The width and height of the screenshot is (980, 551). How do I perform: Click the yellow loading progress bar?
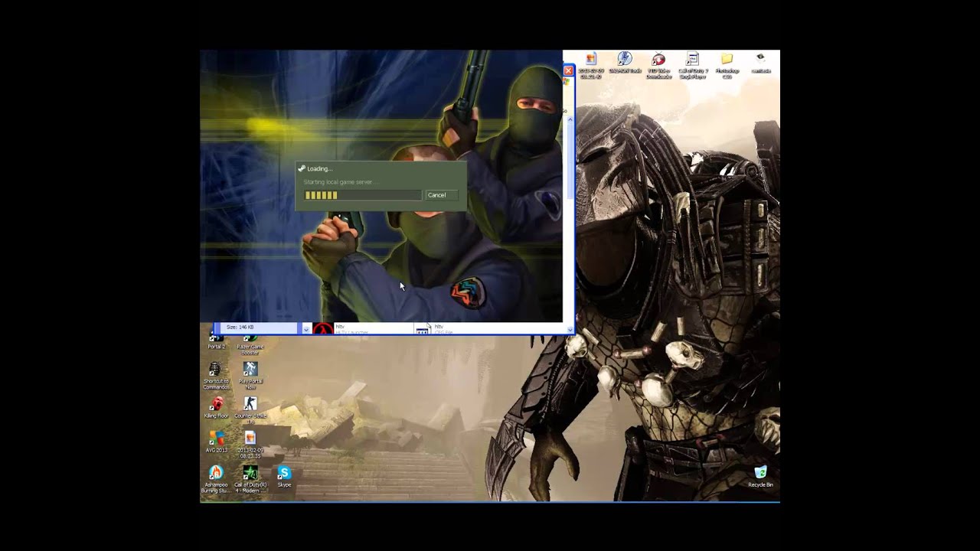[363, 195]
